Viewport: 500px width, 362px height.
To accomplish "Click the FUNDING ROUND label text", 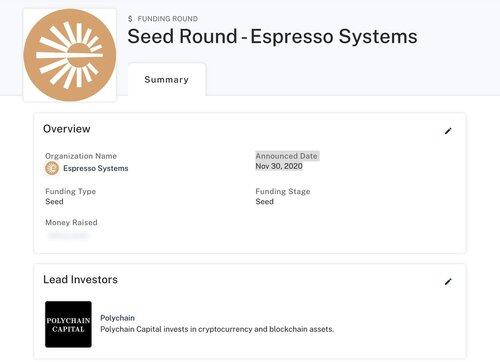I will [x=168, y=19].
